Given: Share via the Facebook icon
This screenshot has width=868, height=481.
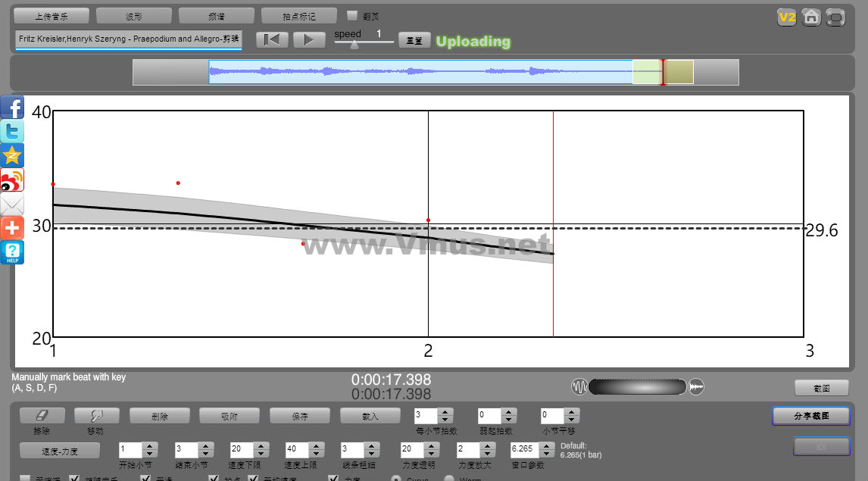Looking at the screenshot, I should (12, 107).
